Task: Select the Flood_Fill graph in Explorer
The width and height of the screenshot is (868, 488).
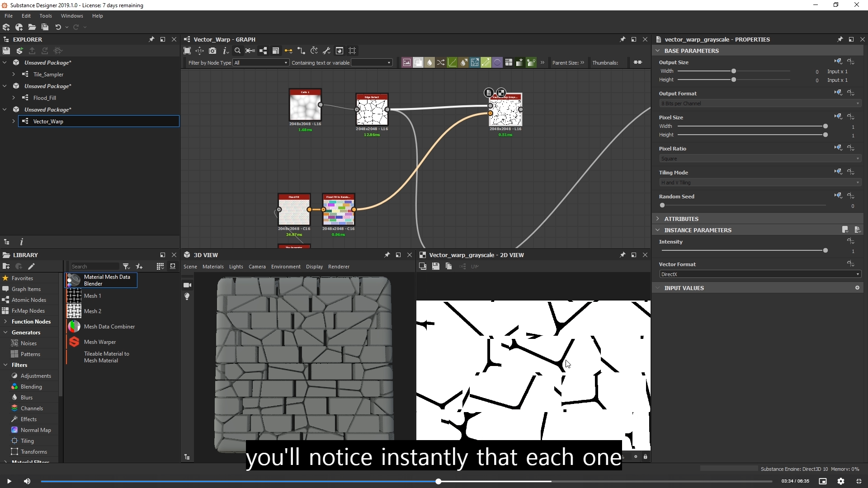Action: pyautogui.click(x=45, y=98)
